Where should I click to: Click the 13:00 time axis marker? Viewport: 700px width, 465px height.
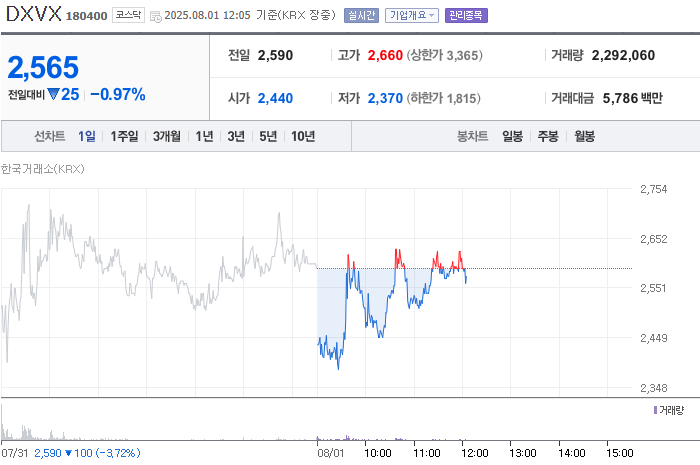coord(523,453)
